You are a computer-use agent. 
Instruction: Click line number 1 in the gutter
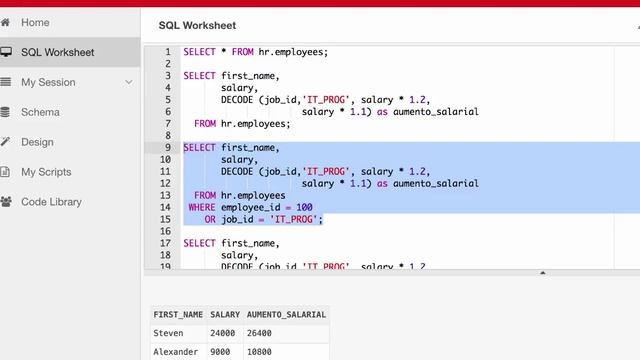tap(168, 52)
